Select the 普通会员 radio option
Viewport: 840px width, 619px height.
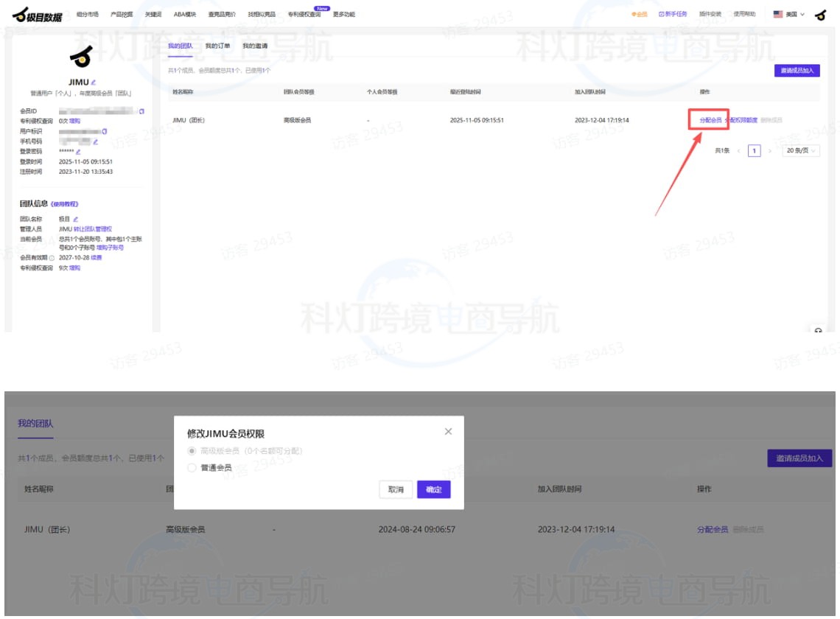coord(192,468)
